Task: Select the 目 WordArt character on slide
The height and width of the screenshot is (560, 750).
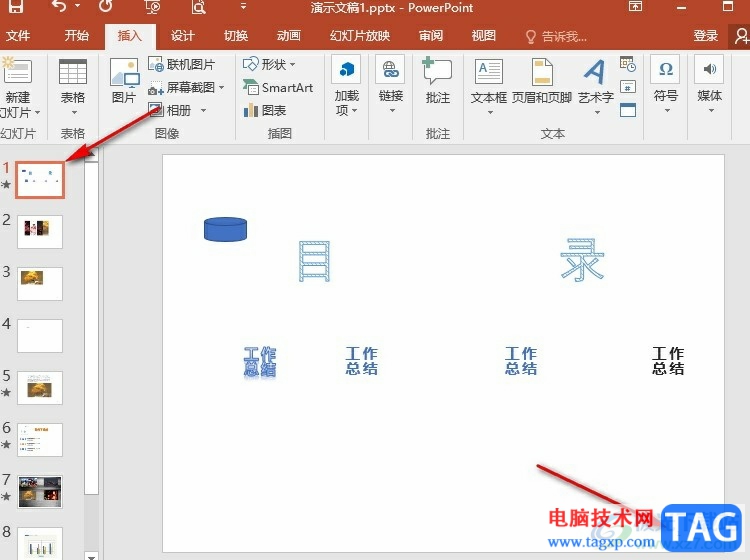Action: (x=314, y=261)
